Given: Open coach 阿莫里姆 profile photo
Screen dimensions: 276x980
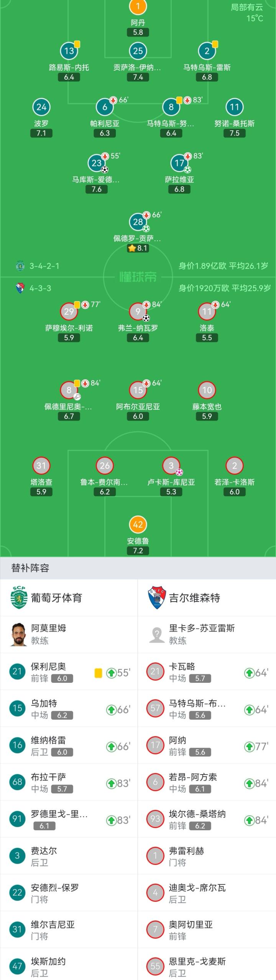Looking at the screenshot, I should point(18,634).
